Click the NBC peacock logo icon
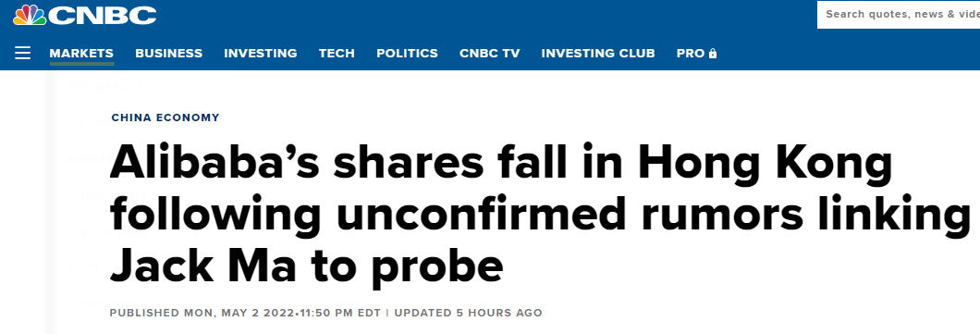The image size is (980, 334). (x=30, y=15)
